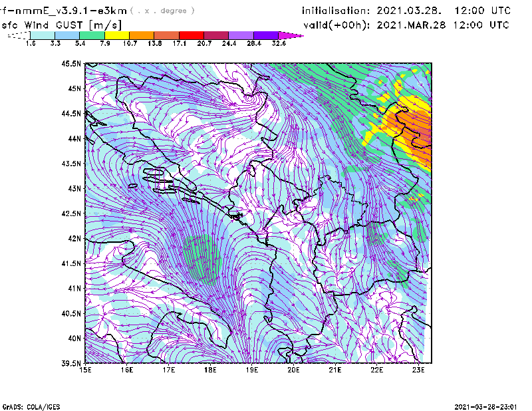Click the 45.5N latitude axis label
The image size is (532, 411).
(x=71, y=64)
